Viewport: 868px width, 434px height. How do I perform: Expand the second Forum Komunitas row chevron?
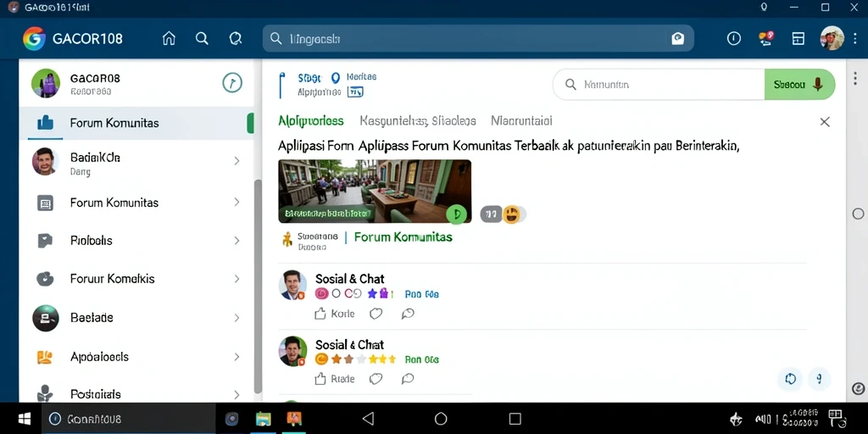236,203
